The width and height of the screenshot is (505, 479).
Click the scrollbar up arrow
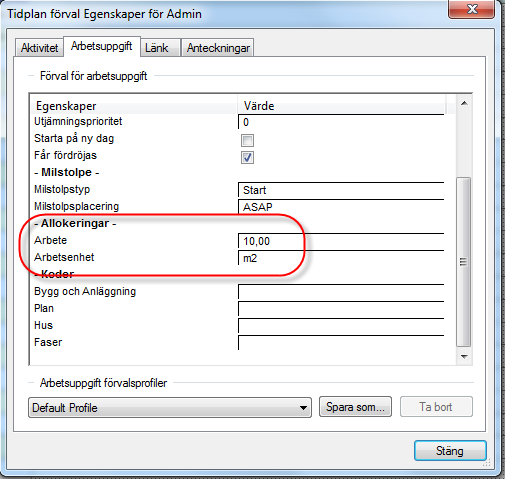click(x=464, y=103)
